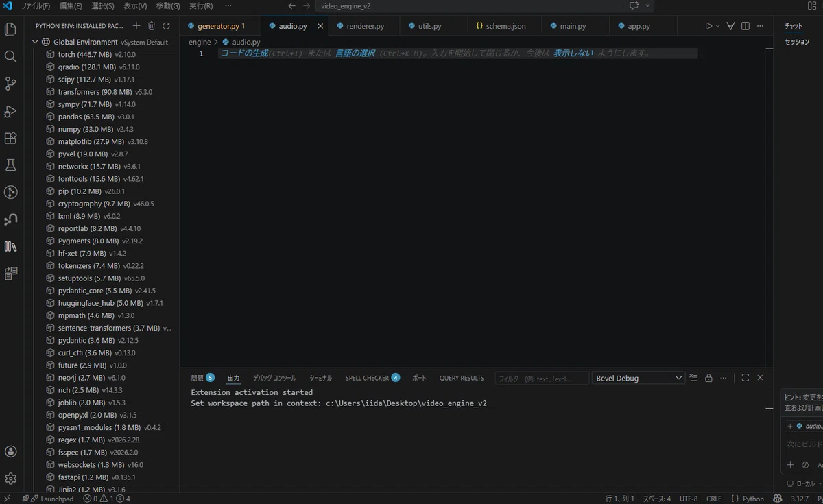Click the plus icon in Python Env panel header
This screenshot has width=823, height=504.
click(136, 26)
